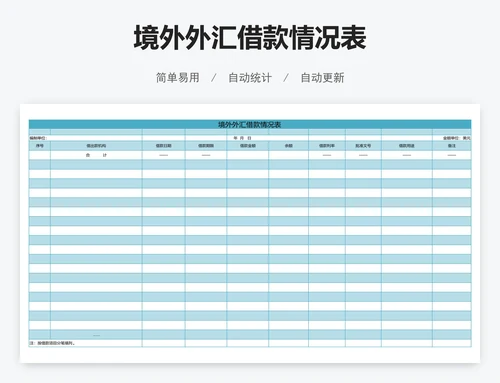The height and width of the screenshot is (383, 500).
Task: Click the 自动统计 subtitle text
Action: tap(250, 78)
